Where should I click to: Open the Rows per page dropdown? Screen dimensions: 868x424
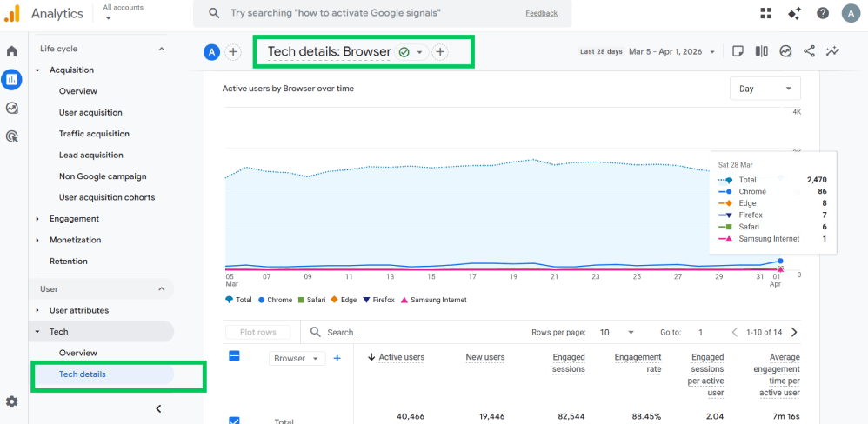point(617,332)
